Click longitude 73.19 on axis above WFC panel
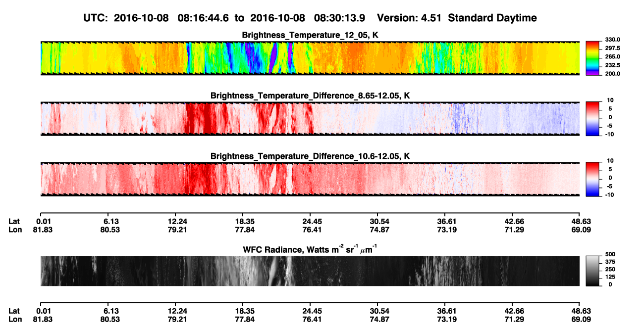 pyautogui.click(x=447, y=230)
